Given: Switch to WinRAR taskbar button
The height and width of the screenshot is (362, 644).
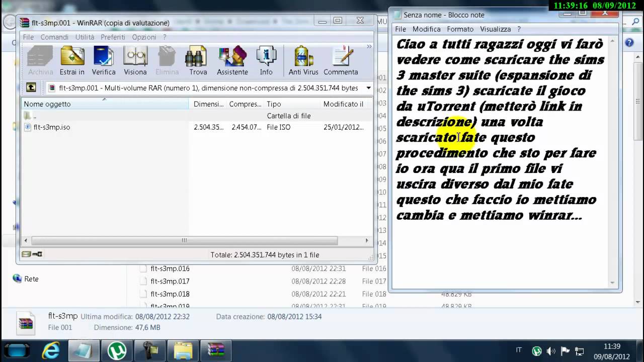Looking at the screenshot, I should [x=216, y=350].
